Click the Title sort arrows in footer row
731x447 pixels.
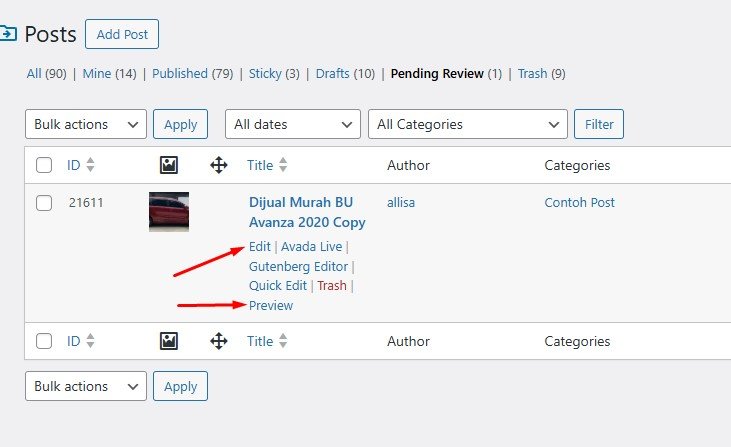coord(283,341)
